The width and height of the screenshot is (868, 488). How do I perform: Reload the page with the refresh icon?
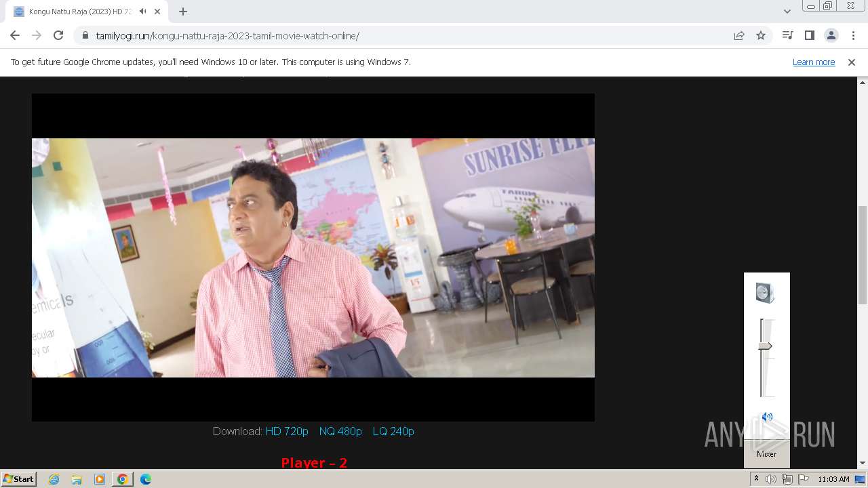(58, 35)
